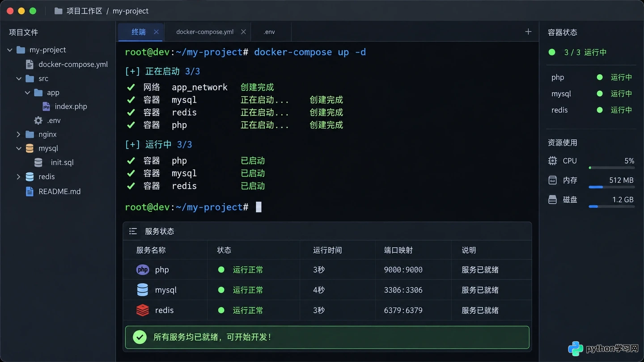The image size is (644, 362).
Task: Click the redis stack logo in service table
Action: tap(142, 310)
